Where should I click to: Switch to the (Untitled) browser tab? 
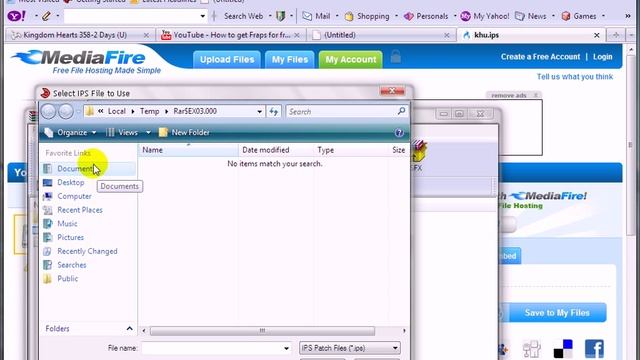[x=380, y=35]
